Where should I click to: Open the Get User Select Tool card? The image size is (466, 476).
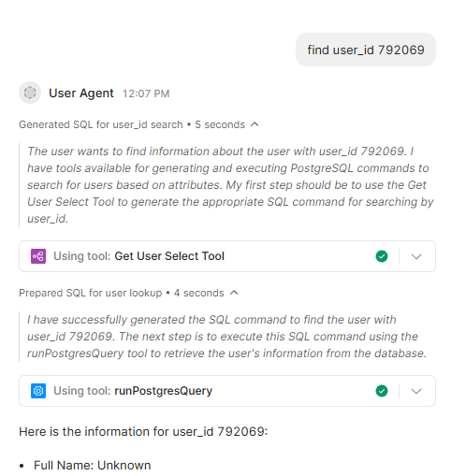pyautogui.click(x=227, y=256)
